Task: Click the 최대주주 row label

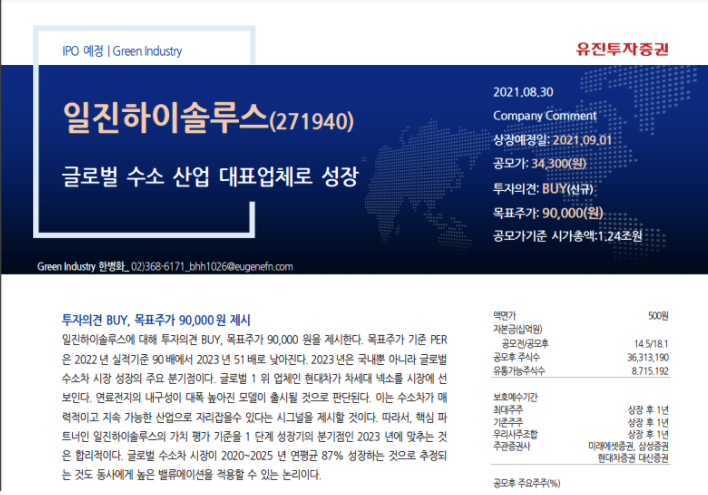Action: (x=508, y=410)
